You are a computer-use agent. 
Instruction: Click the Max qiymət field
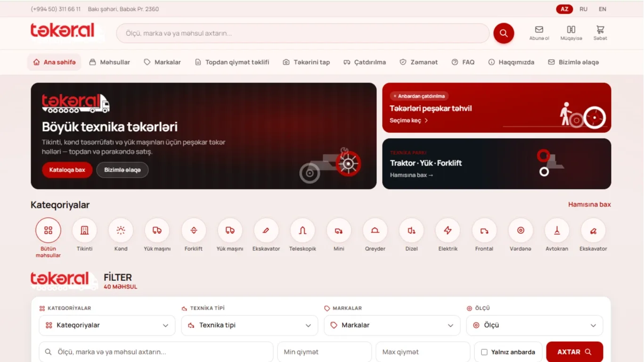pyautogui.click(x=423, y=352)
